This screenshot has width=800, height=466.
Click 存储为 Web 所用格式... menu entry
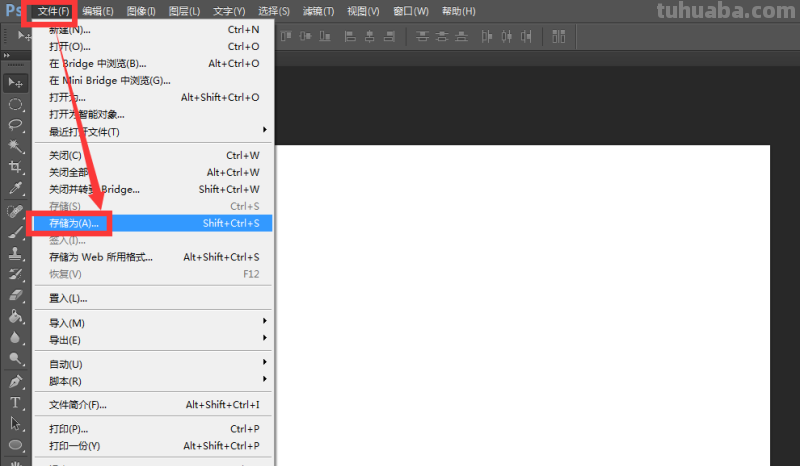[101, 257]
